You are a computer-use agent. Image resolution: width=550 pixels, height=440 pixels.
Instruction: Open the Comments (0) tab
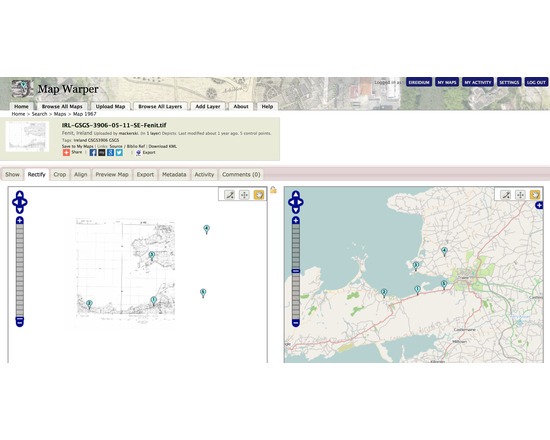[241, 174]
